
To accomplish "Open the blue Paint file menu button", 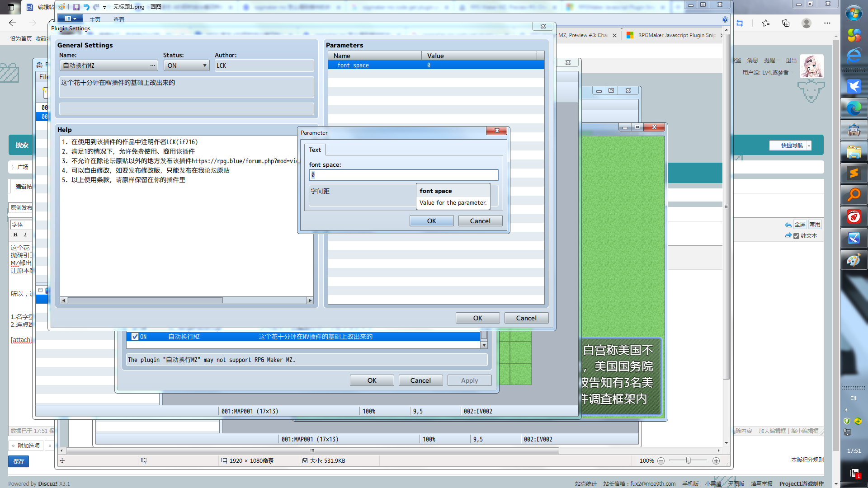I will (x=70, y=19).
